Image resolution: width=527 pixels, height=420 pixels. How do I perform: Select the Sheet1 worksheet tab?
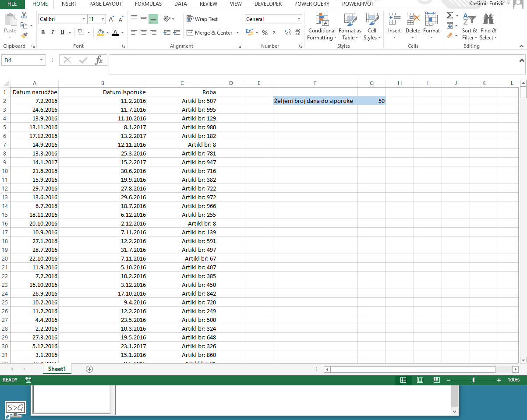coord(57,369)
